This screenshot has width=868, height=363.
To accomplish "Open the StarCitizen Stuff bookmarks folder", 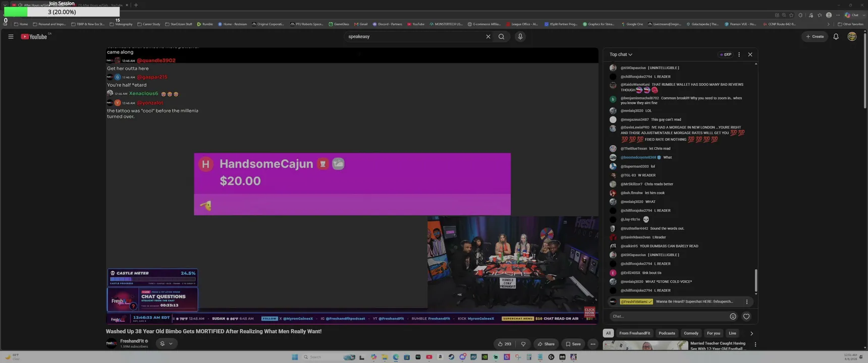I will (179, 24).
